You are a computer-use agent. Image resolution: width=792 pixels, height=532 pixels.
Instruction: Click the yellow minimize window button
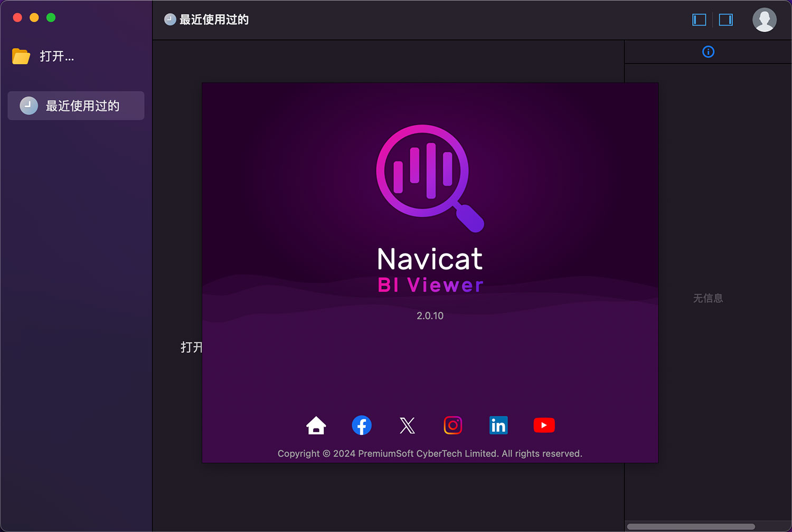pyautogui.click(x=34, y=17)
